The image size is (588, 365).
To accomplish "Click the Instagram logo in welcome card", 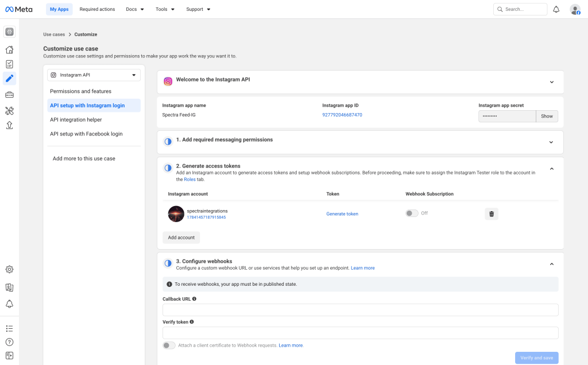I will click(168, 81).
